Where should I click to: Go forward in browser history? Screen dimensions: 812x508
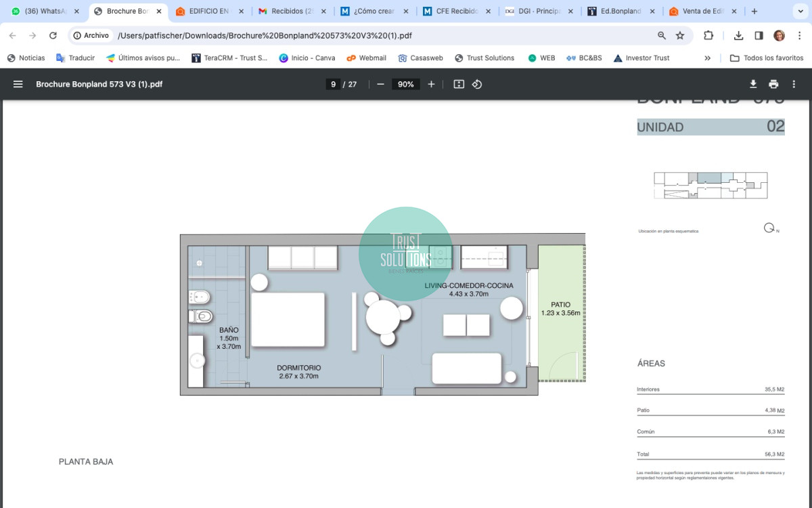tap(32, 35)
